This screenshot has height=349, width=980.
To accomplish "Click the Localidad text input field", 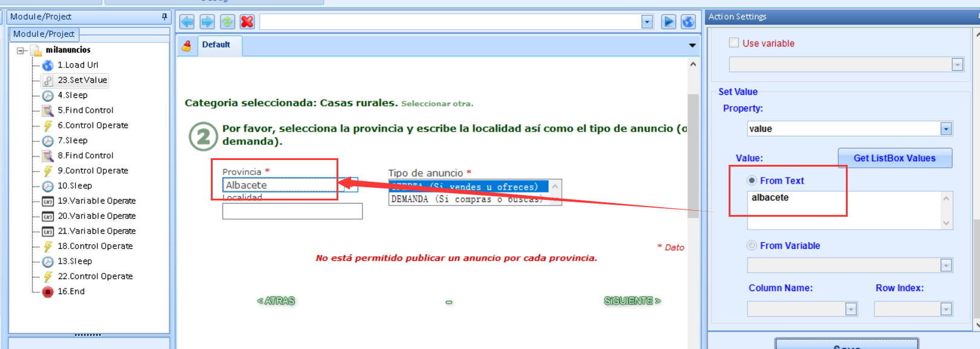I will 292,211.
